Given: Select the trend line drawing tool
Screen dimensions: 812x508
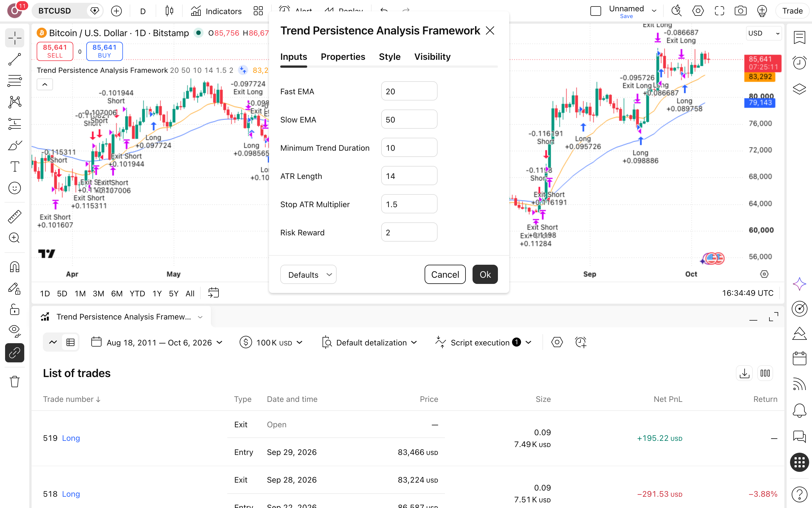Looking at the screenshot, I should [x=14, y=59].
